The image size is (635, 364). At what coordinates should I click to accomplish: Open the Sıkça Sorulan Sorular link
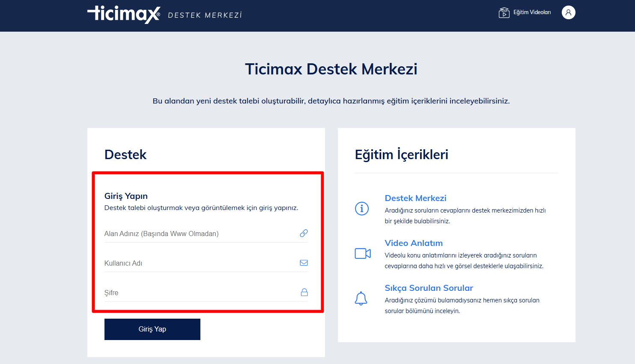pos(429,288)
